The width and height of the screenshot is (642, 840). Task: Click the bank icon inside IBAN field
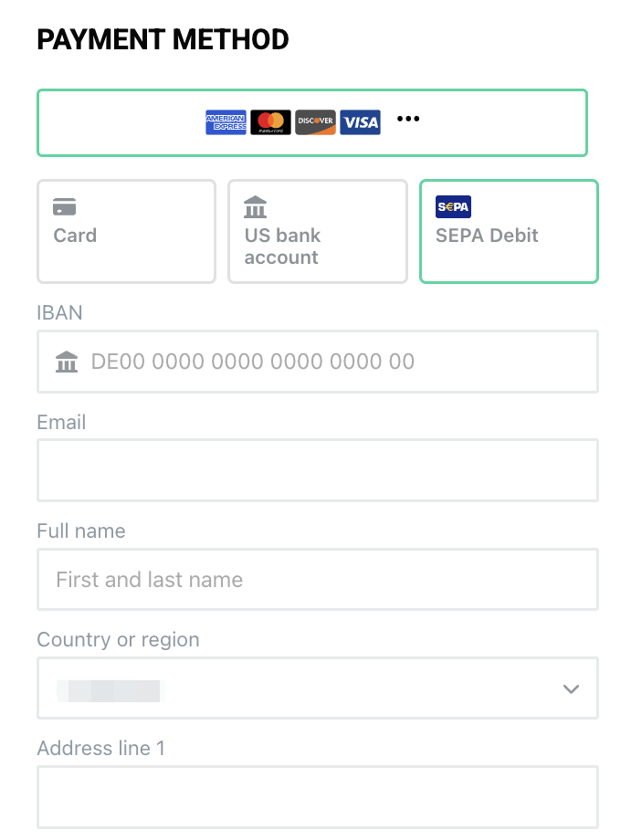point(67,362)
